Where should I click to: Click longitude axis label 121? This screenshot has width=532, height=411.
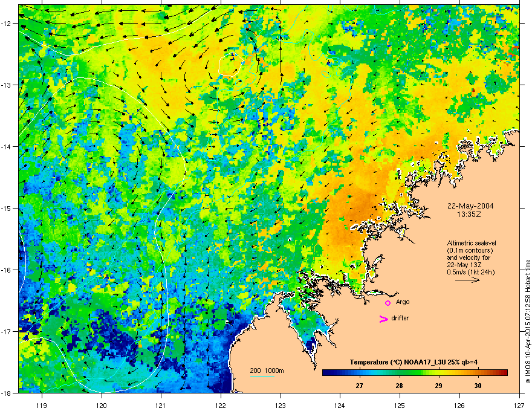coord(161,405)
